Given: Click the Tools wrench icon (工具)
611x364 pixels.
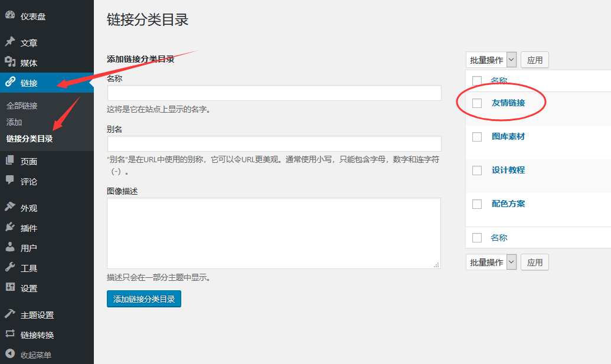Looking at the screenshot, I should [x=10, y=268].
